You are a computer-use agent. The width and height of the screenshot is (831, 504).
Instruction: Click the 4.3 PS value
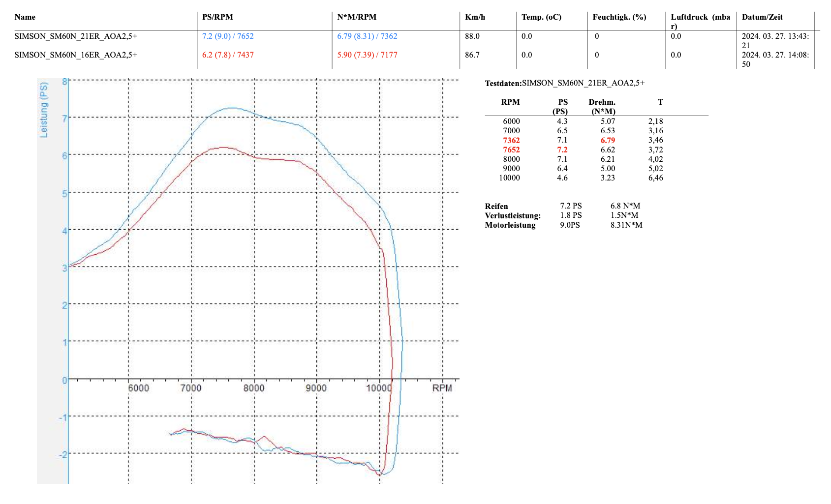pyautogui.click(x=562, y=121)
